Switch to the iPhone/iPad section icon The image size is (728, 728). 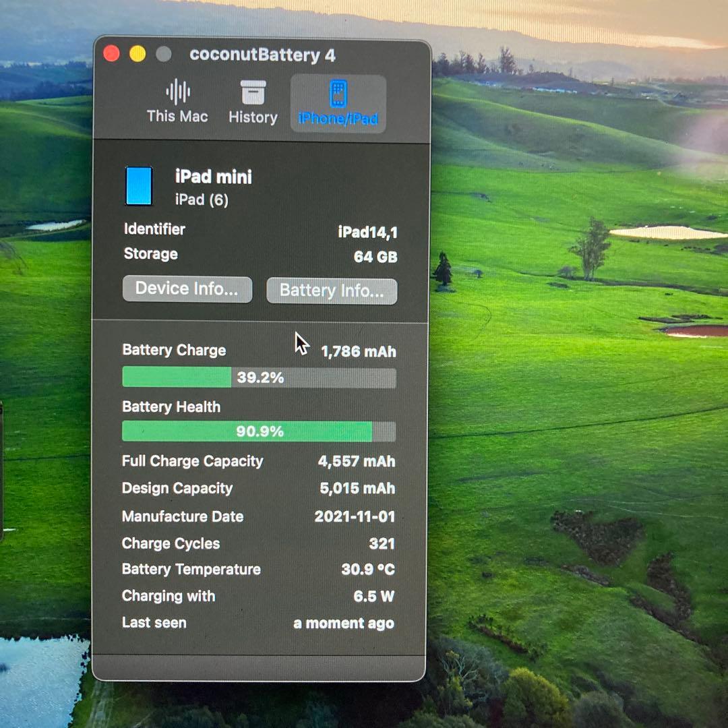coord(337,101)
